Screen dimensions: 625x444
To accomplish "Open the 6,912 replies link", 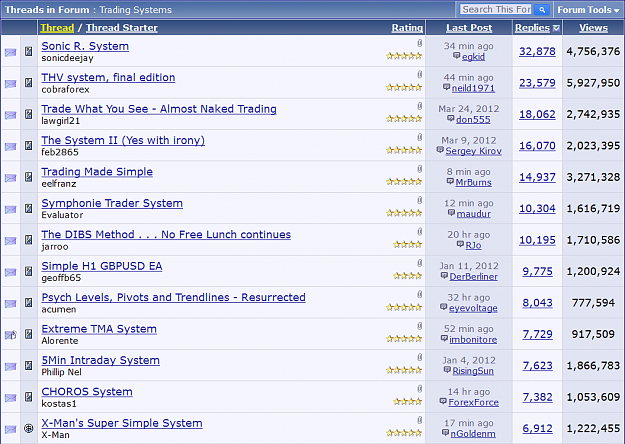I will tap(537, 429).
